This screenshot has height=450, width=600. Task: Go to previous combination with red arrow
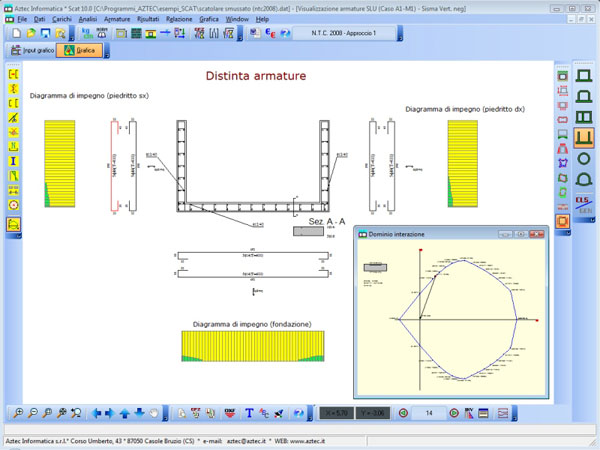(403, 413)
